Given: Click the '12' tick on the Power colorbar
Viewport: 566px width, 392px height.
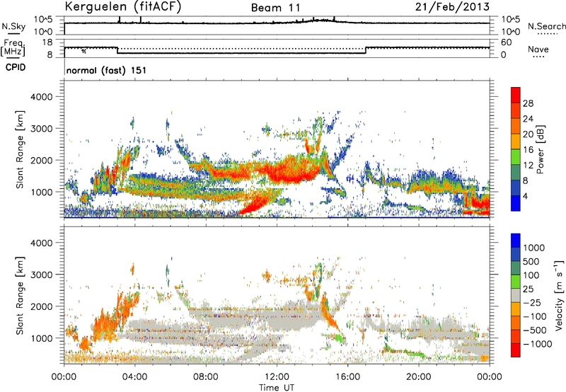Looking at the screenshot, I should (x=528, y=166).
